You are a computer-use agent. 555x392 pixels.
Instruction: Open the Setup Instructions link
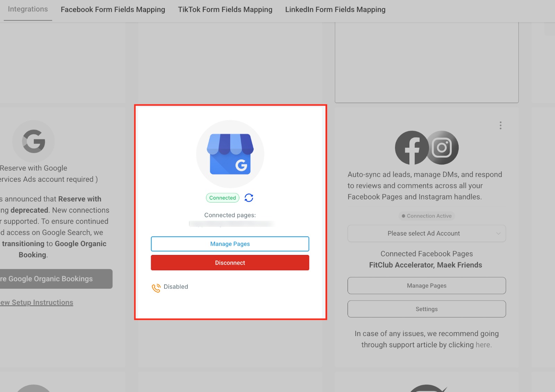tap(36, 302)
